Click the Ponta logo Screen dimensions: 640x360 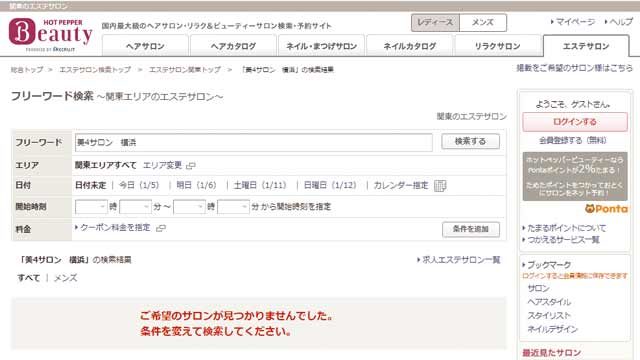[606, 209]
